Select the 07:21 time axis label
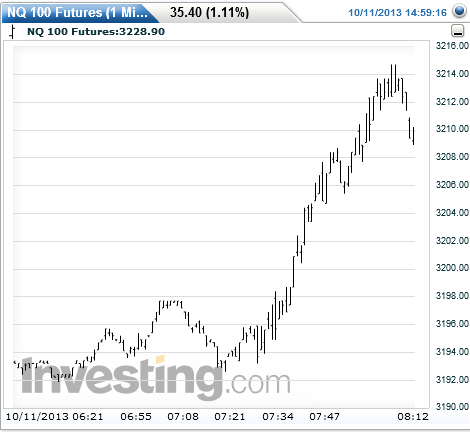470x432 pixels. 230,416
